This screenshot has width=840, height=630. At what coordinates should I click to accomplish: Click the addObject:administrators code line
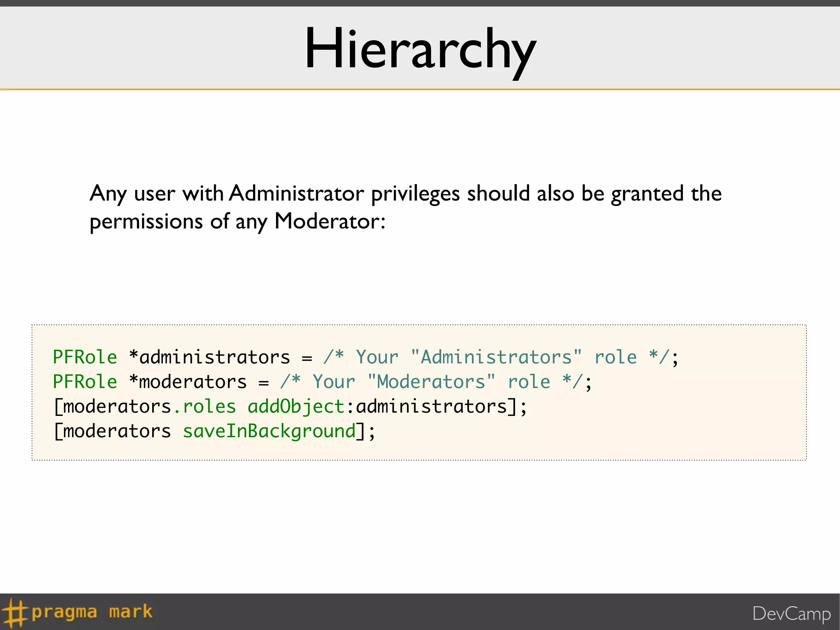(290, 407)
